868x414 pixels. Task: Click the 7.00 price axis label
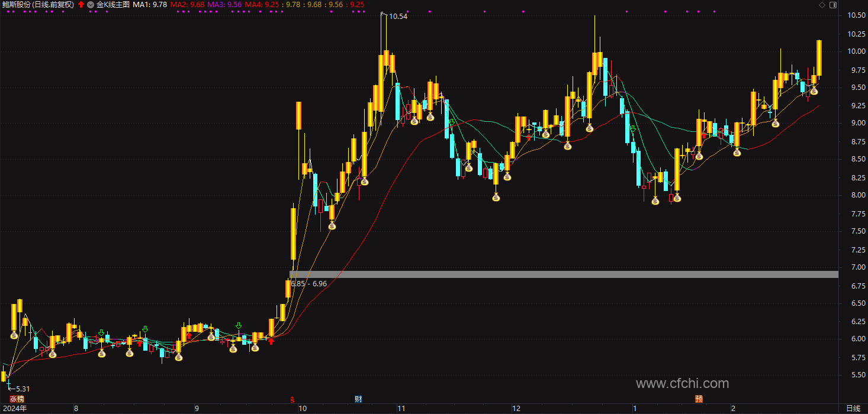coord(857,267)
